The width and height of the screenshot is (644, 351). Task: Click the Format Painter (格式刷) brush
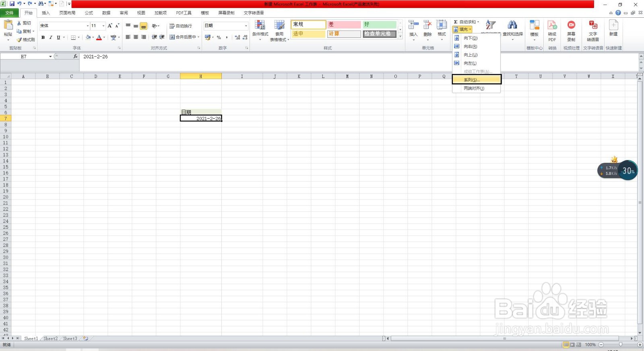[x=19, y=40]
